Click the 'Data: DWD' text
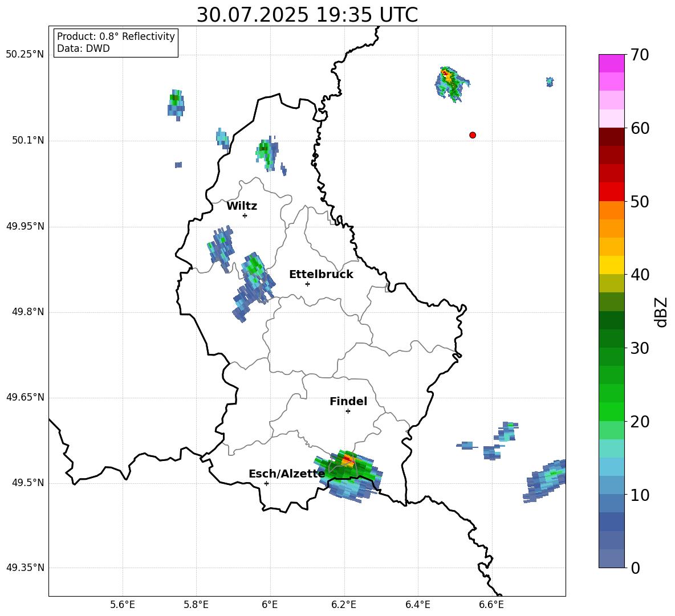Viewport: 675px width, 616px height. (83, 48)
